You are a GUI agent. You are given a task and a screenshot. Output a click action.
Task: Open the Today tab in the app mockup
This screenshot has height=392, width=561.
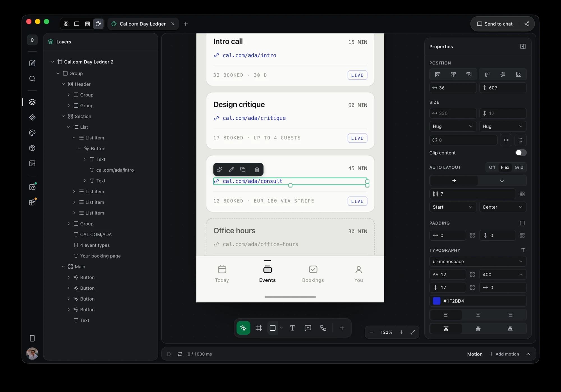tap(222, 274)
